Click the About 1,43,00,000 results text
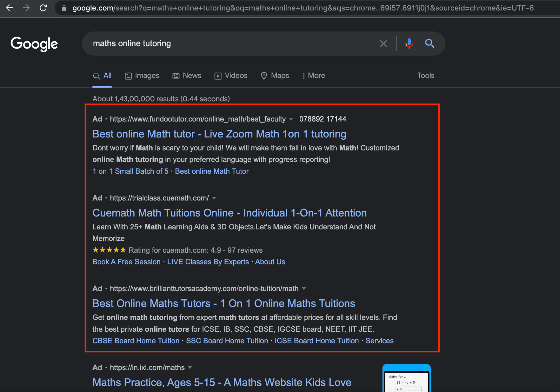Viewport: 560px width, 392px height. (x=161, y=99)
